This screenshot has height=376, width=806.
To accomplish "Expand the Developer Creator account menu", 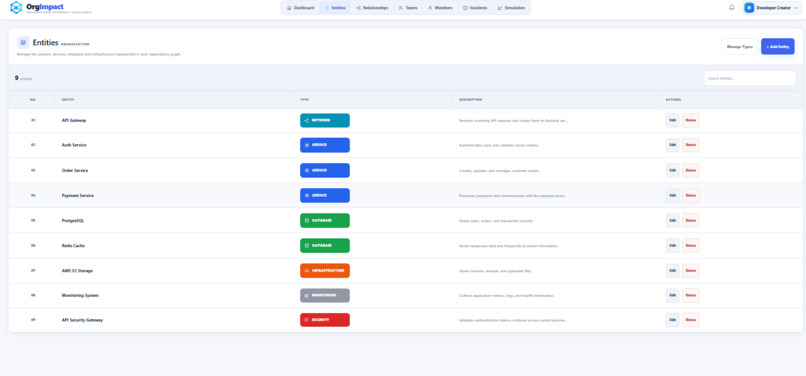I will point(772,8).
